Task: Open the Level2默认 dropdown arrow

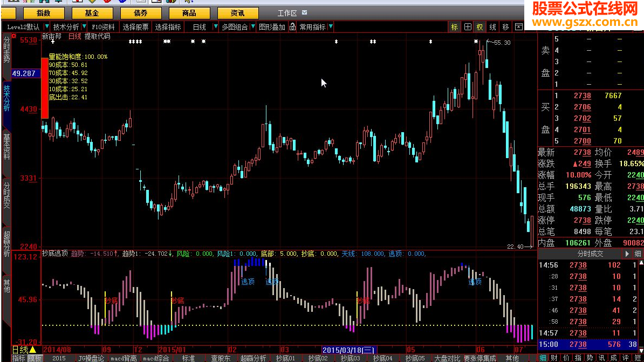Action: click(x=47, y=27)
